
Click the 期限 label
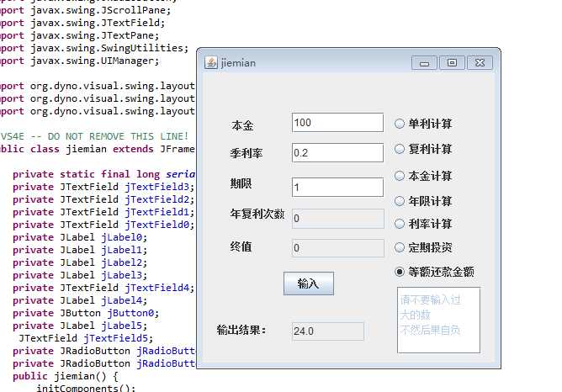pos(241,183)
